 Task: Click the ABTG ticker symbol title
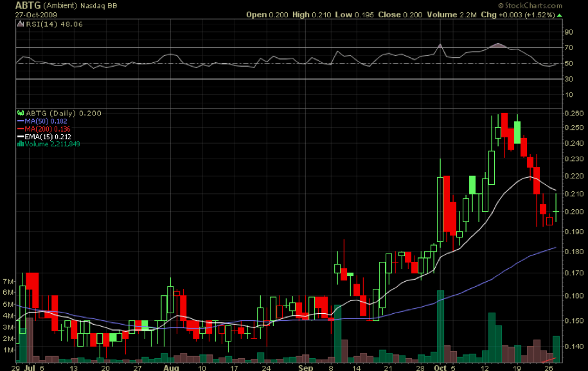(x=28, y=5)
